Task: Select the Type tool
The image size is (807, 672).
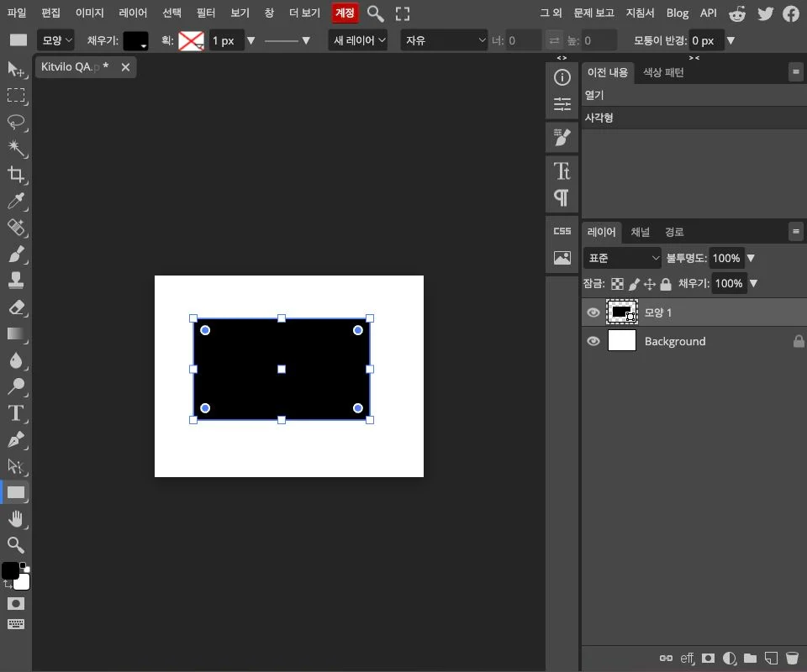Action: 16,413
